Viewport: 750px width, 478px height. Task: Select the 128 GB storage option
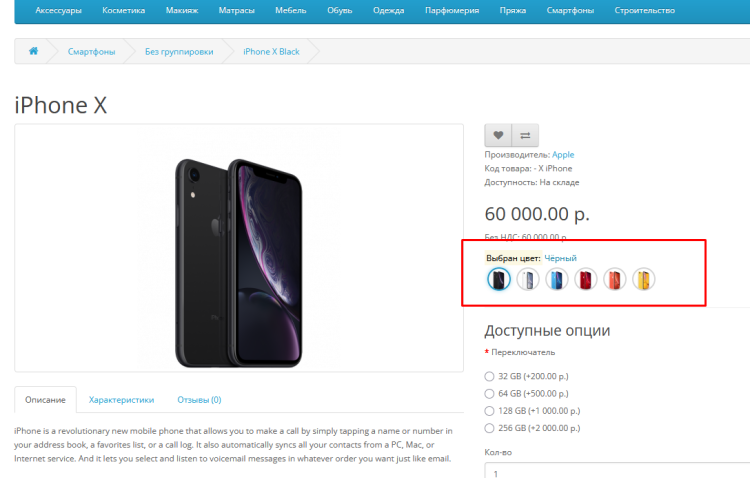tap(489, 410)
